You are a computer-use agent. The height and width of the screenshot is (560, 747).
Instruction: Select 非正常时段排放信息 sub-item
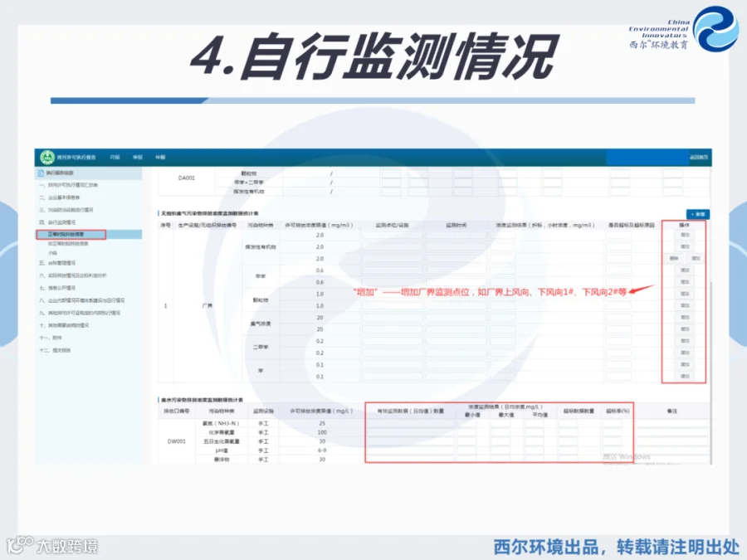(68, 243)
